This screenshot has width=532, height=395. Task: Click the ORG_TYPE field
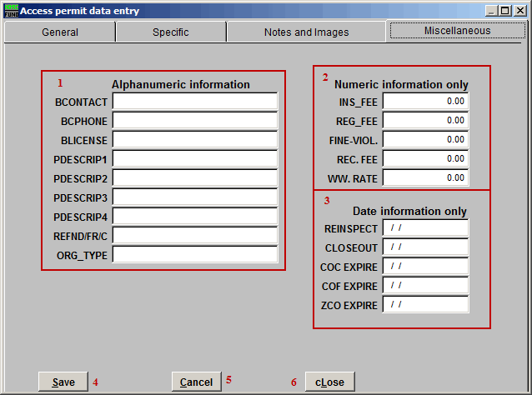(195, 254)
